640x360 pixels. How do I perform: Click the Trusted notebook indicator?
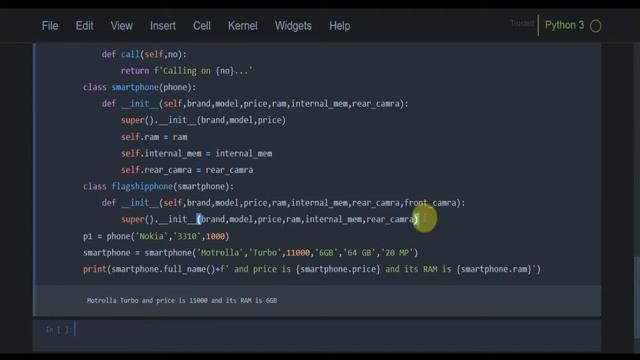(x=522, y=23)
